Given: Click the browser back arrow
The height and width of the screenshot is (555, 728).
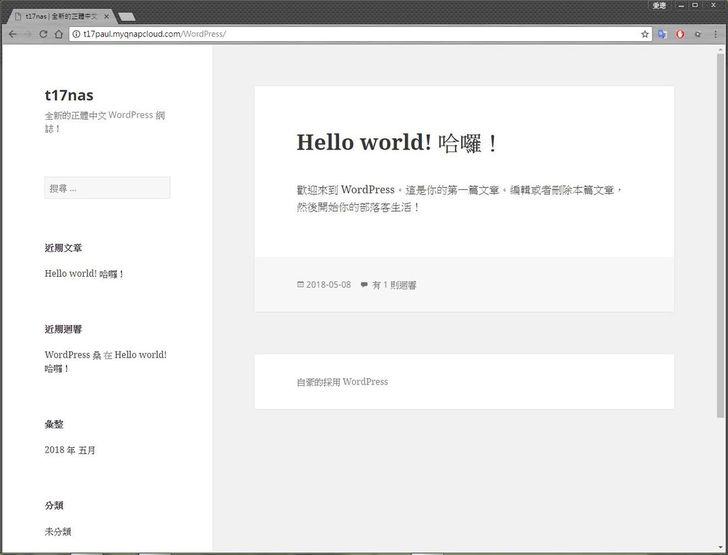Looking at the screenshot, I should (x=12, y=34).
